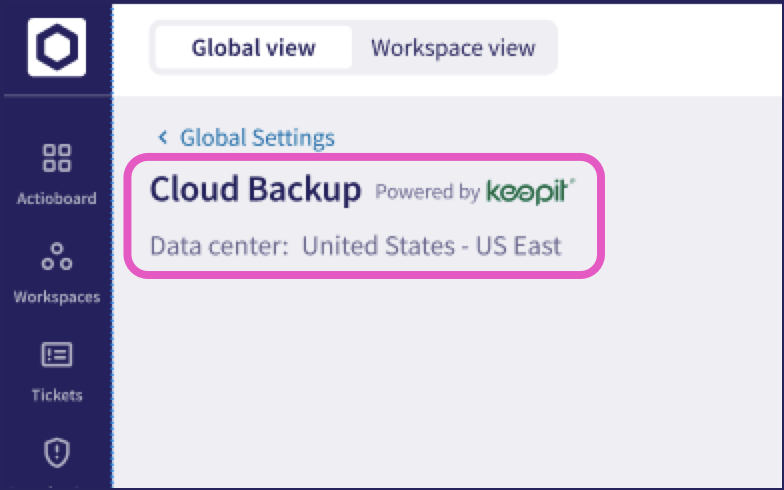Viewport: 784px width, 490px height.
Task: Click the back chevron before Global Settings
Action: tap(162, 137)
